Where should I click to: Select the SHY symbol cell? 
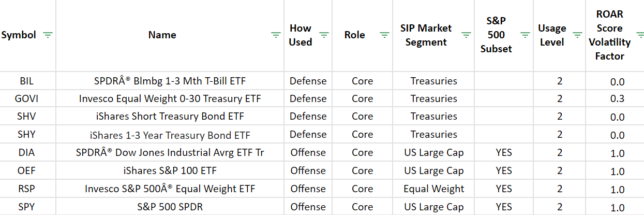point(28,134)
